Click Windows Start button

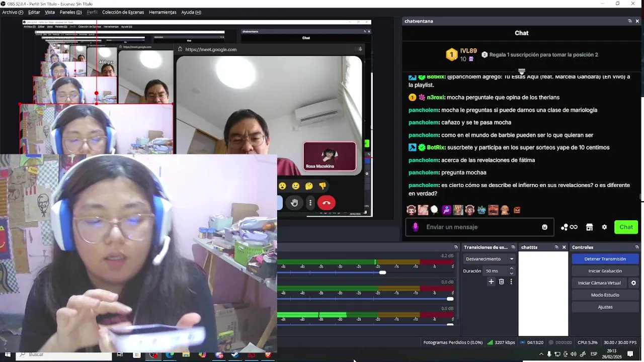(x=8, y=354)
